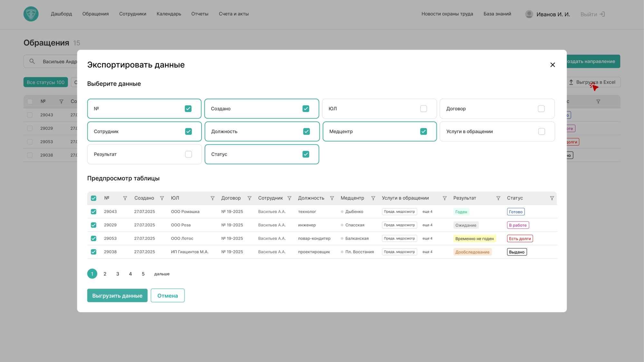Click the filter icon for Медцентр
Viewport: 644px width, 362px height.
[x=373, y=198]
